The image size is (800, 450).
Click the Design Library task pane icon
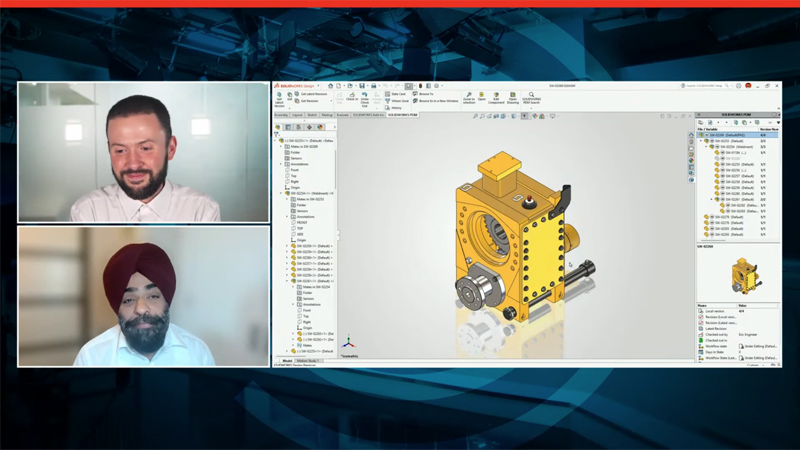[x=691, y=141]
